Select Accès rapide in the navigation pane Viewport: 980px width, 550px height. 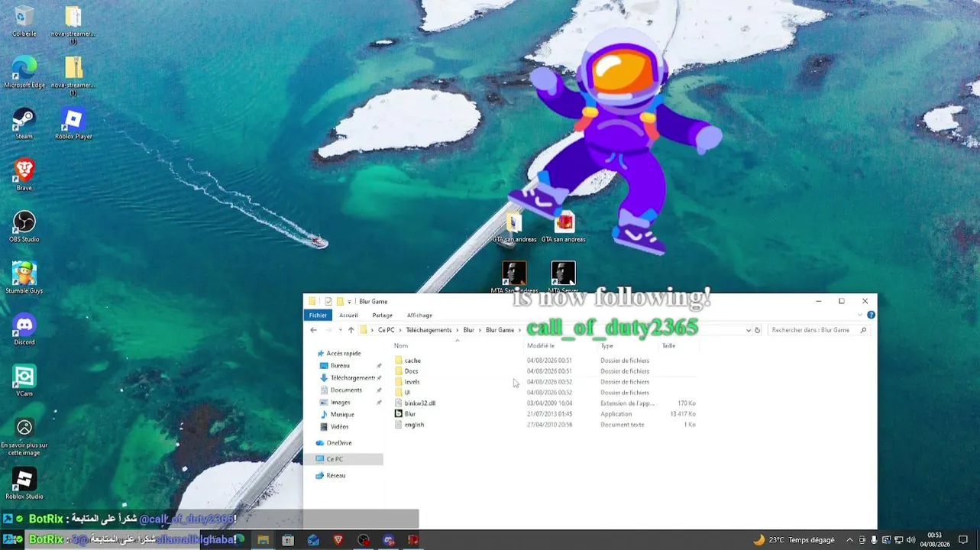[x=343, y=353]
